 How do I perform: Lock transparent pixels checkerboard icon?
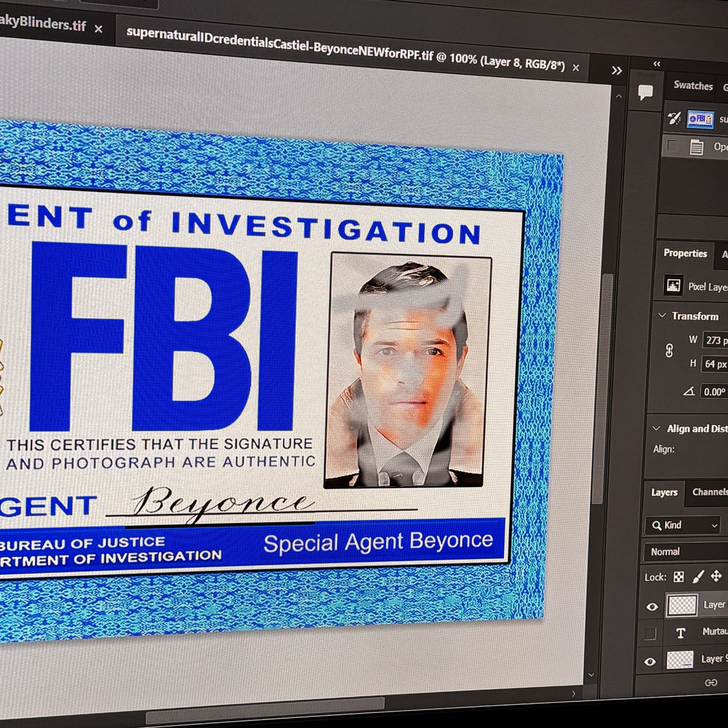(x=679, y=577)
